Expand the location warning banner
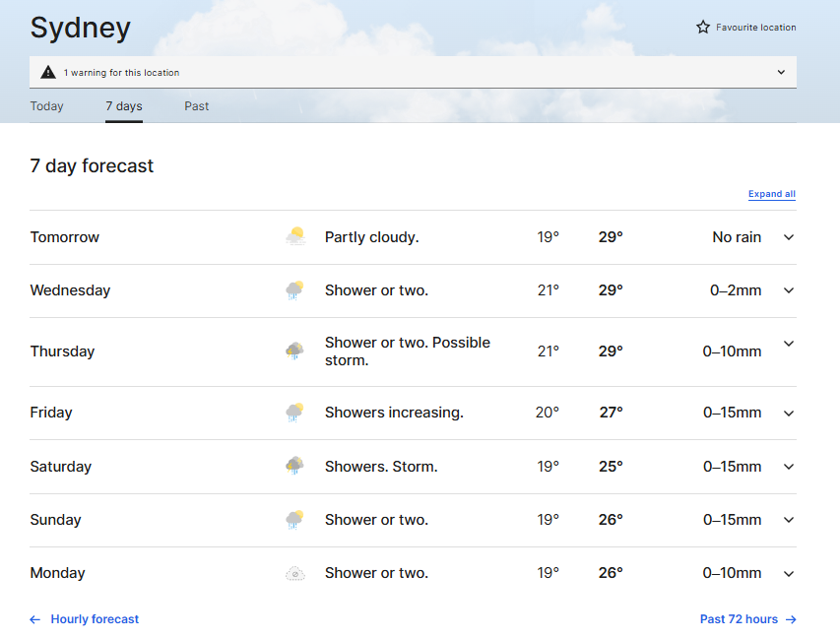Image resolution: width=840 pixels, height=639 pixels. 781,72
